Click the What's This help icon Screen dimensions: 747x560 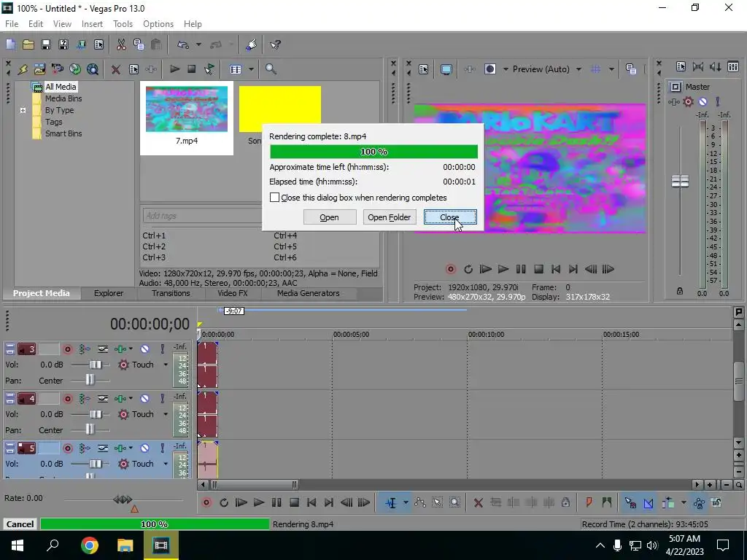click(x=275, y=44)
